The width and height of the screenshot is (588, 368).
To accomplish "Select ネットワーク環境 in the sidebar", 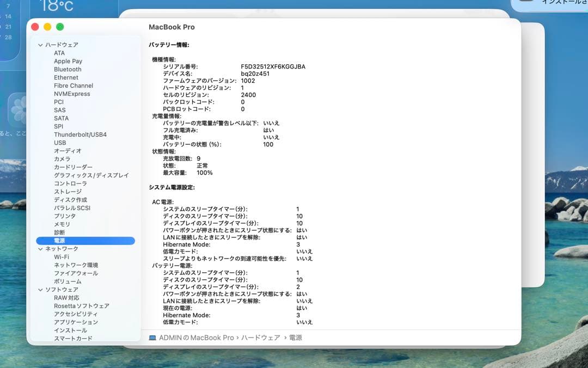I will coord(76,266).
